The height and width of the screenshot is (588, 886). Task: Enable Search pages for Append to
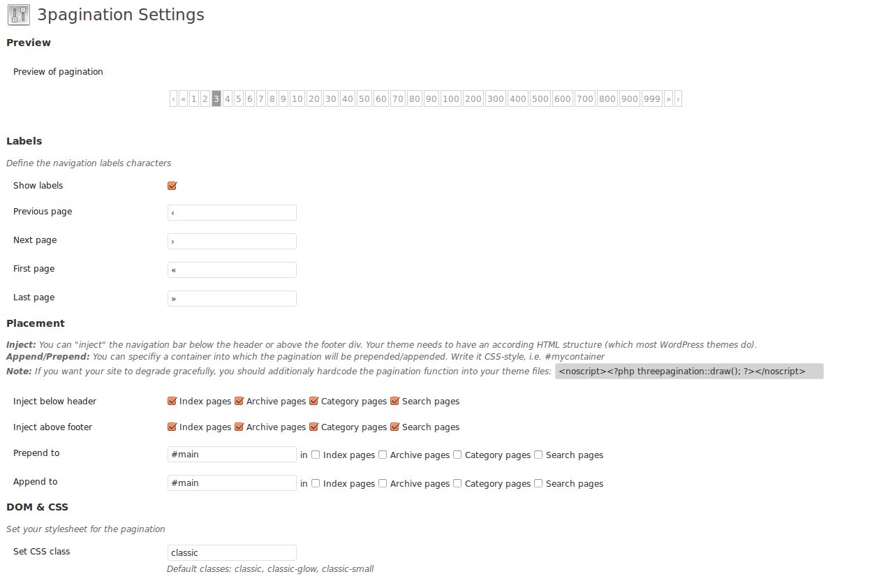(538, 483)
